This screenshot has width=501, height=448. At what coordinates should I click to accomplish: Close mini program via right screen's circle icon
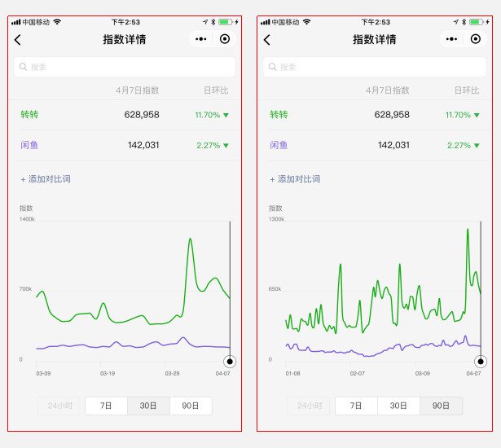[x=476, y=39]
